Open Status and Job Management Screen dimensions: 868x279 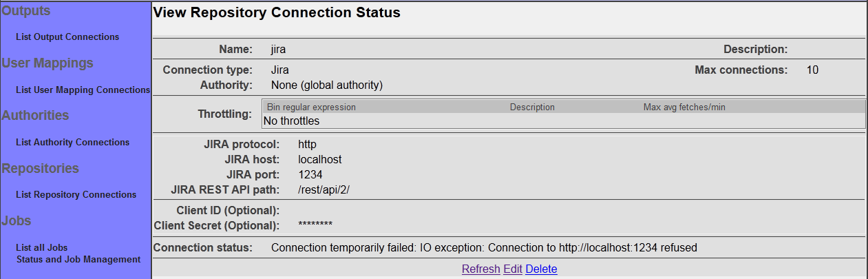point(78,260)
